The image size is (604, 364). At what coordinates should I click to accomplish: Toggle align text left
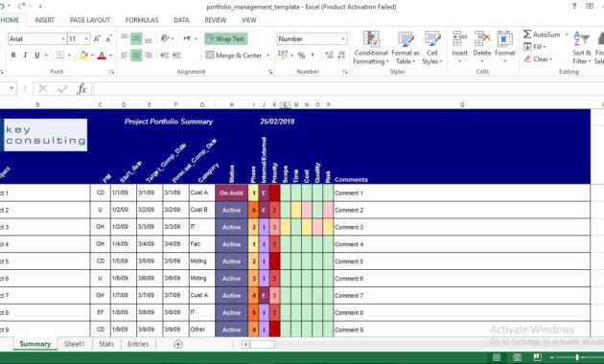click(x=125, y=56)
